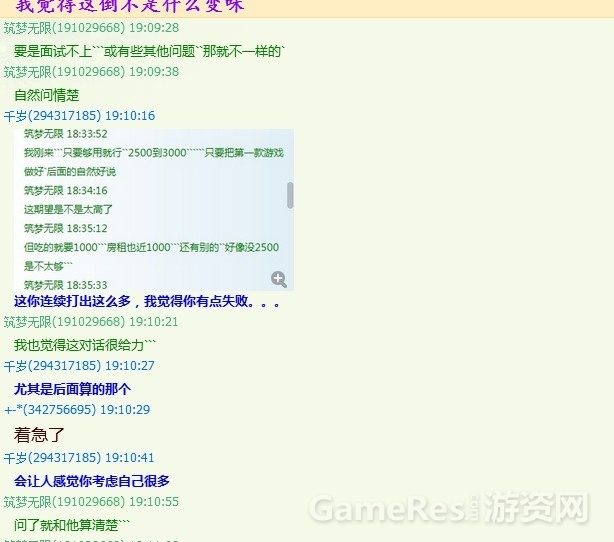Screen dimensions: 614x542
Task: Select sender header 千岁 19:10:16
Action: [x=79, y=116]
